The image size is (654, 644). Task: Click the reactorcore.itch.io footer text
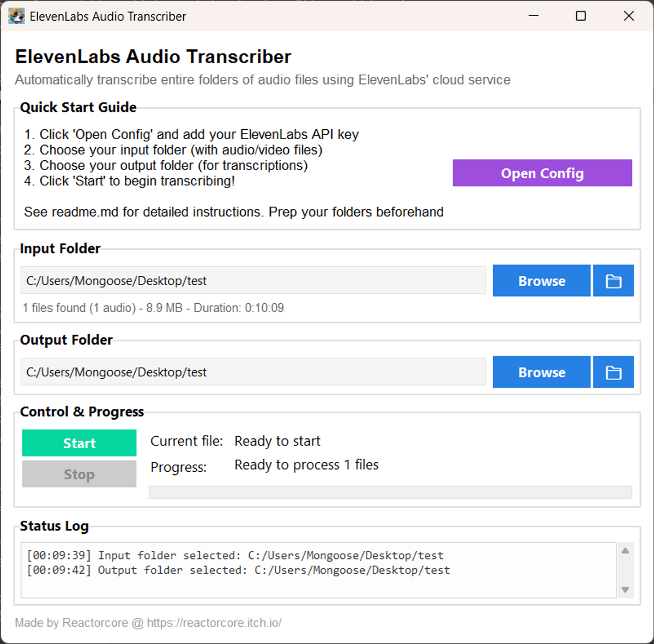148,623
